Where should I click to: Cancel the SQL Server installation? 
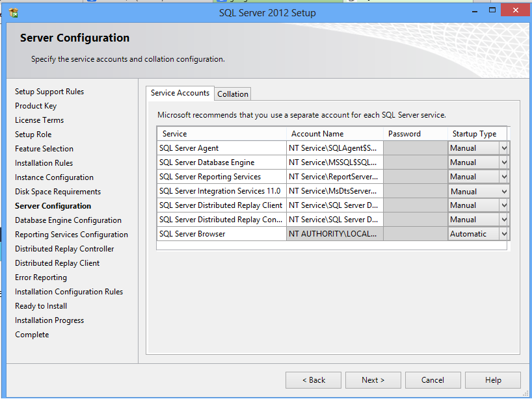coord(432,380)
